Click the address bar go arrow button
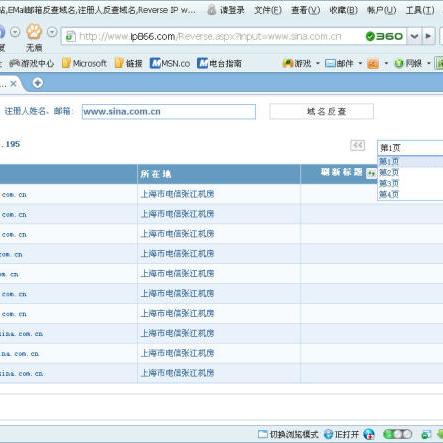This screenshot has width=443, height=443. coord(428,36)
